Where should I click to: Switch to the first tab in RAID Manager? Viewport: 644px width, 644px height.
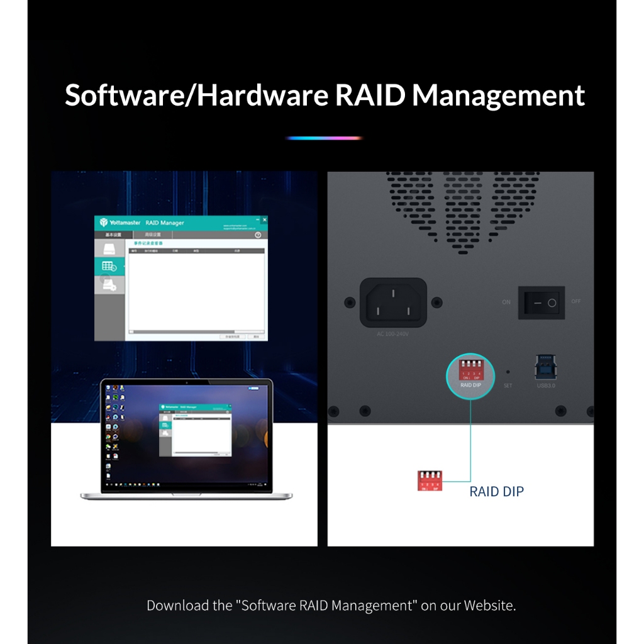point(114,235)
